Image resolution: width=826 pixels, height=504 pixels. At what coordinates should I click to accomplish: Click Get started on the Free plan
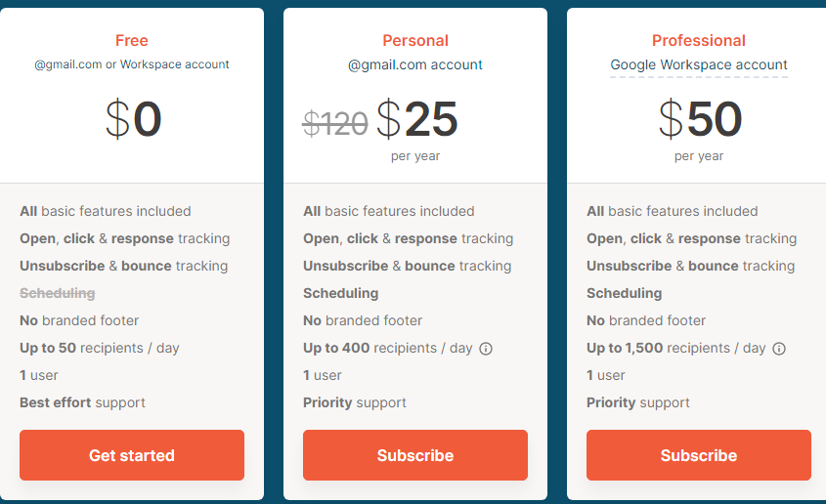click(132, 455)
